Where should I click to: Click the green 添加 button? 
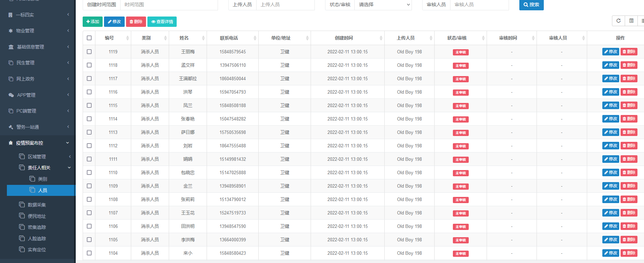(93, 22)
